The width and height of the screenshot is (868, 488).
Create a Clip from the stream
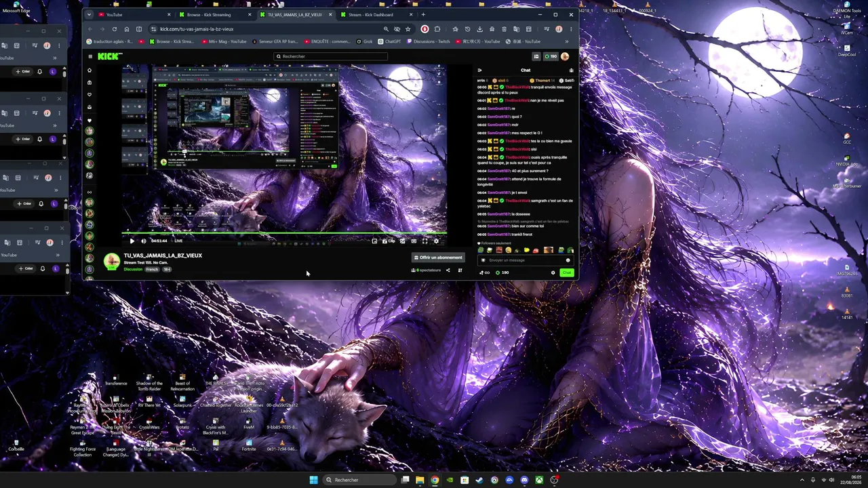pyautogui.click(x=389, y=241)
